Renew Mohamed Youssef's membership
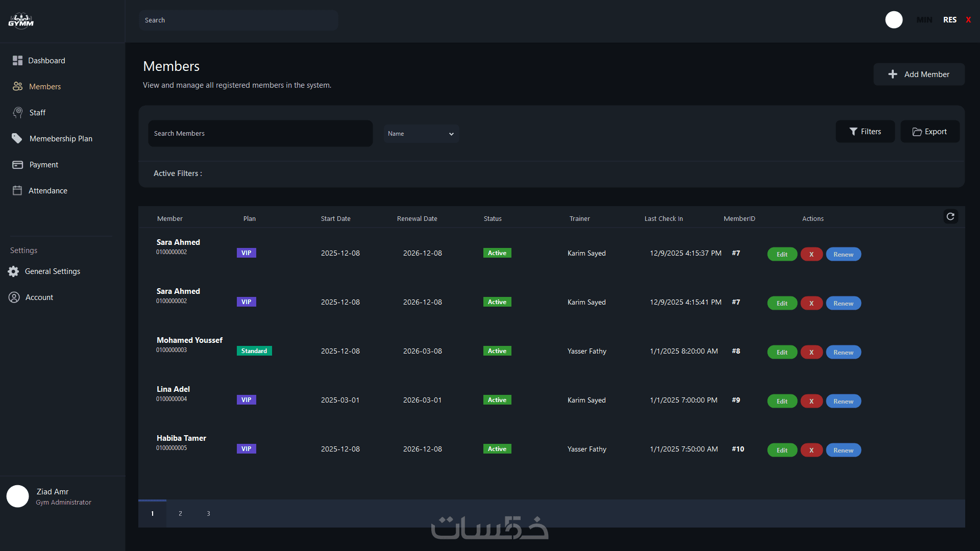Viewport: 980px width, 551px height. click(x=843, y=353)
